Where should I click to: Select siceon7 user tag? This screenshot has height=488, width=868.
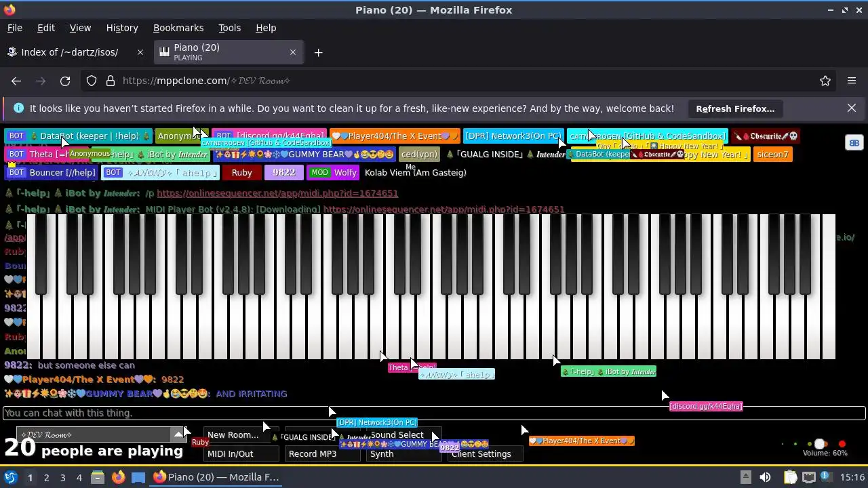click(772, 155)
